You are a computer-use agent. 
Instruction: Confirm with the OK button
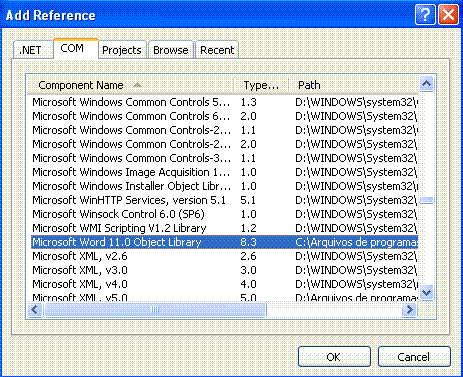coord(334,357)
